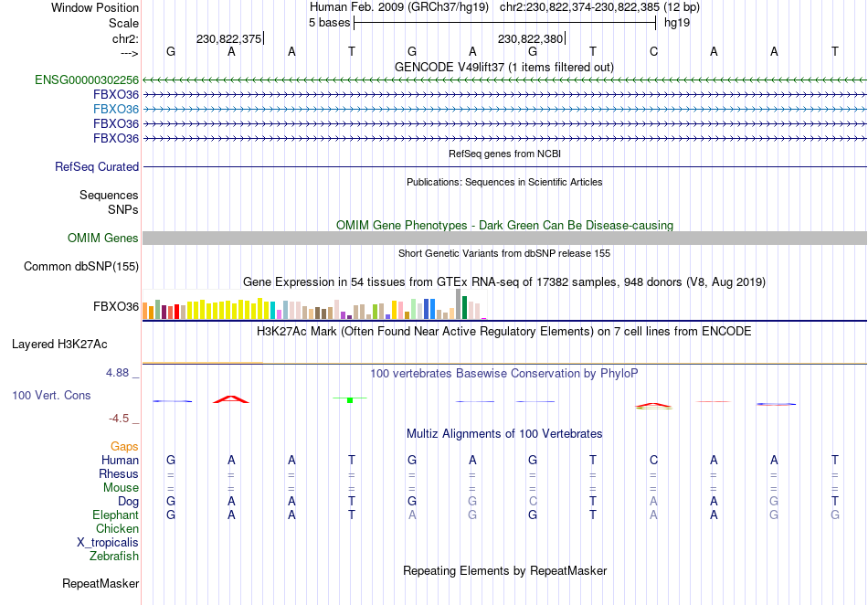Click the OMIM Gene Phenotypes track title
868x605 pixels.
click(504, 226)
